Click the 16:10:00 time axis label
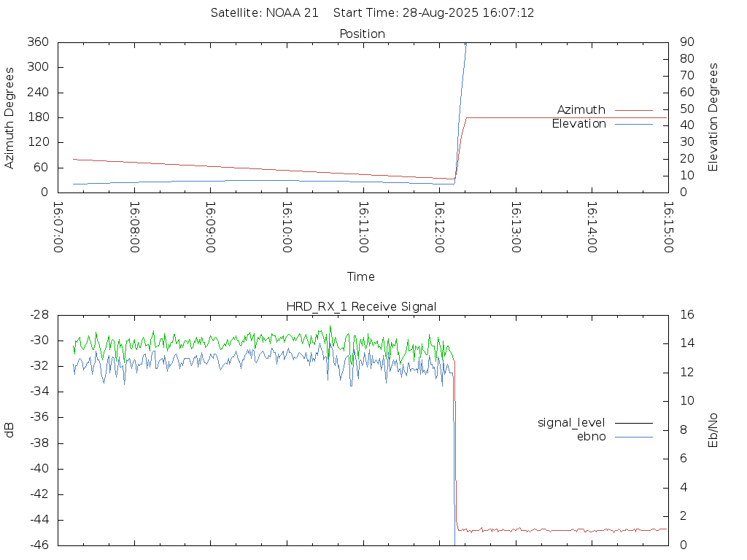 pos(287,227)
